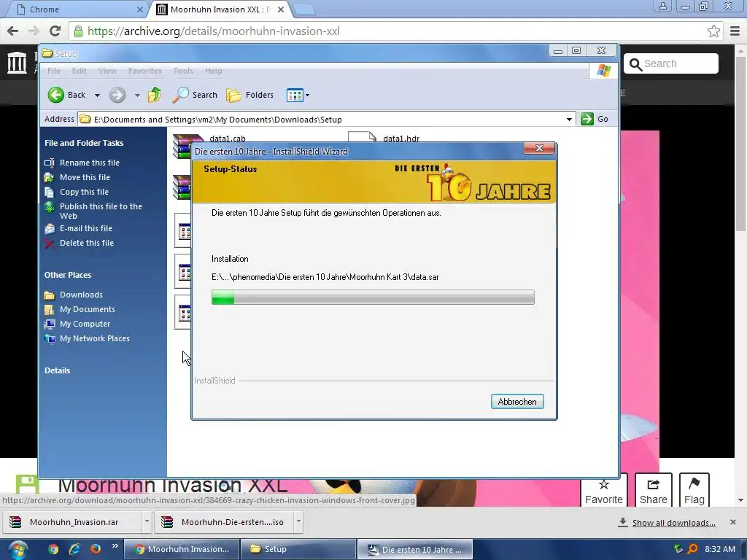Click the Share button on archive.org
This screenshot has height=560, width=747.
(x=653, y=490)
